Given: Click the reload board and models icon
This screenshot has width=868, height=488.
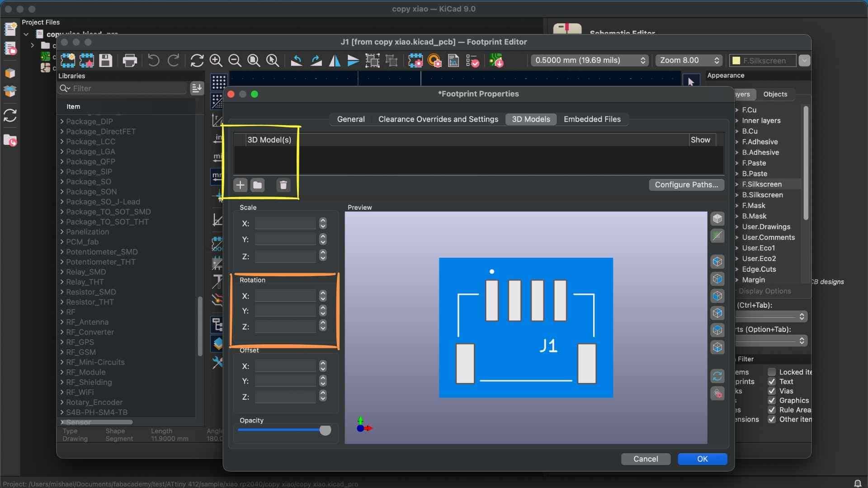Looking at the screenshot, I should (717, 376).
